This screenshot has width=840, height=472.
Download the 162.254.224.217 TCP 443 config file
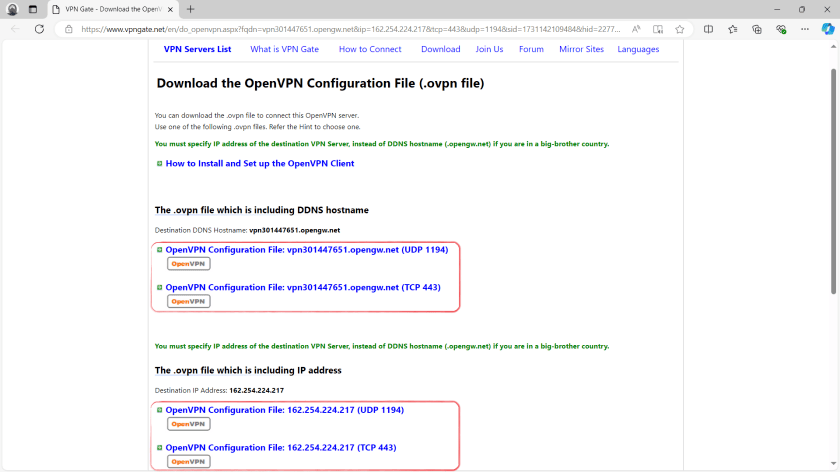click(x=280, y=447)
